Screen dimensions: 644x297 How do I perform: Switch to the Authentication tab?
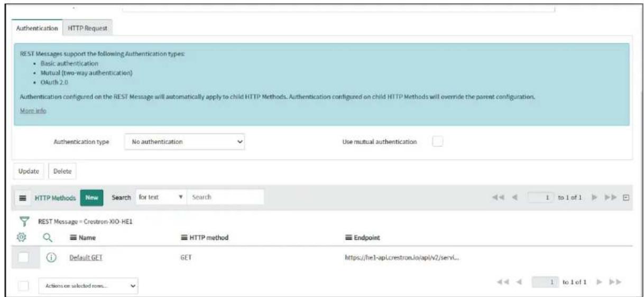coord(36,28)
